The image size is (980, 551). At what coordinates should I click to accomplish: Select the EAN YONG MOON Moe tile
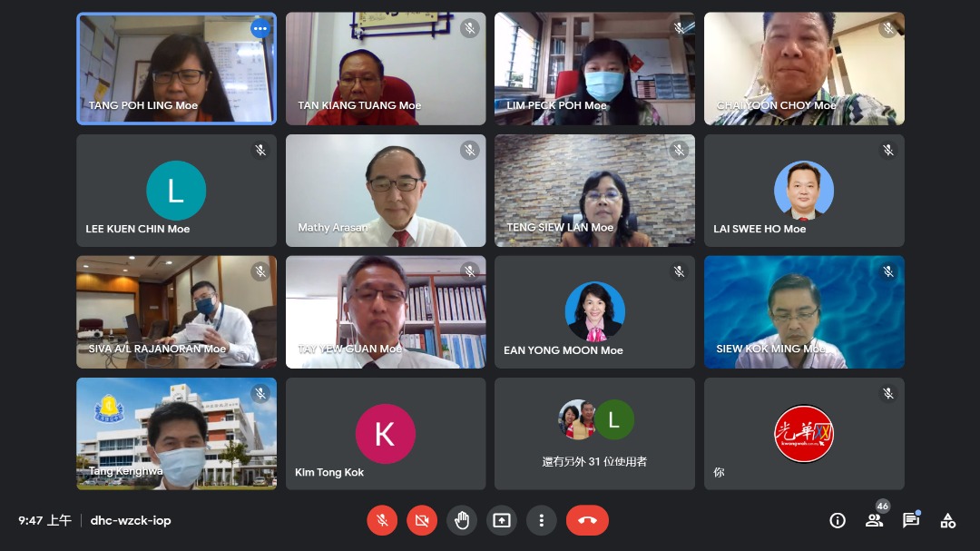[594, 312]
